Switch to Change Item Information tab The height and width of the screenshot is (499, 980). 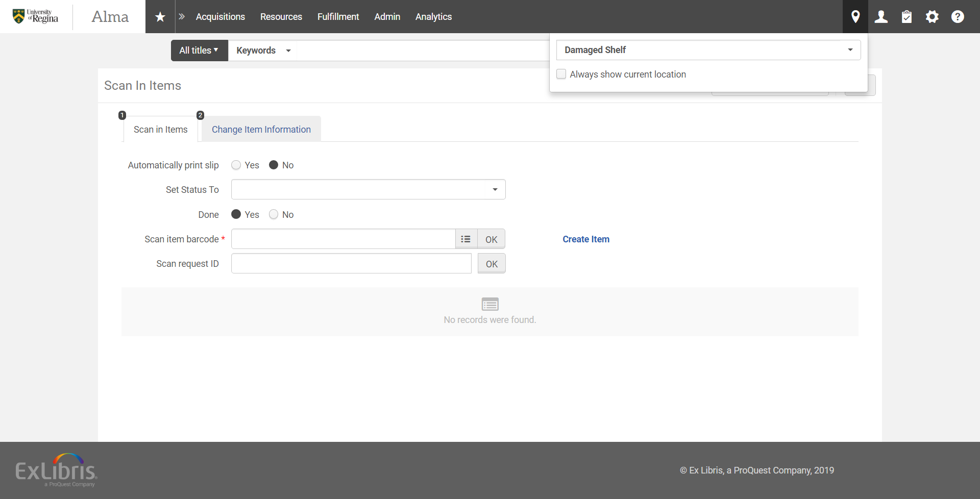point(261,130)
